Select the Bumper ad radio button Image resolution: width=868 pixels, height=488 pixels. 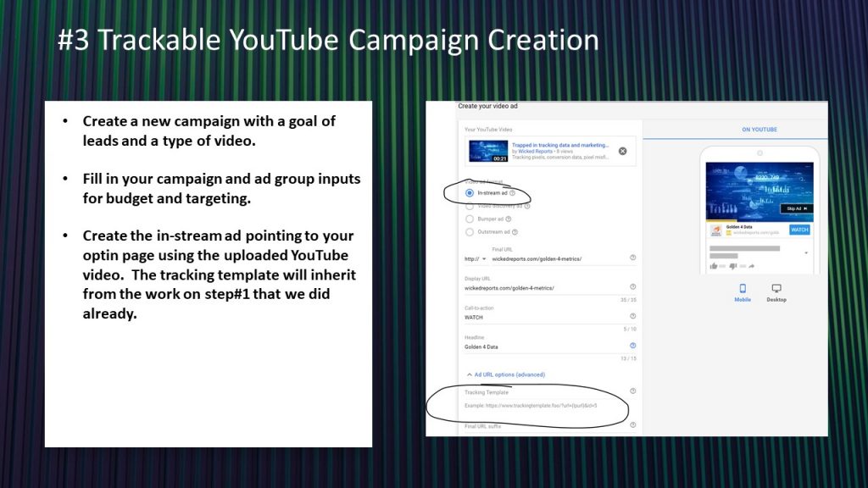(470, 219)
